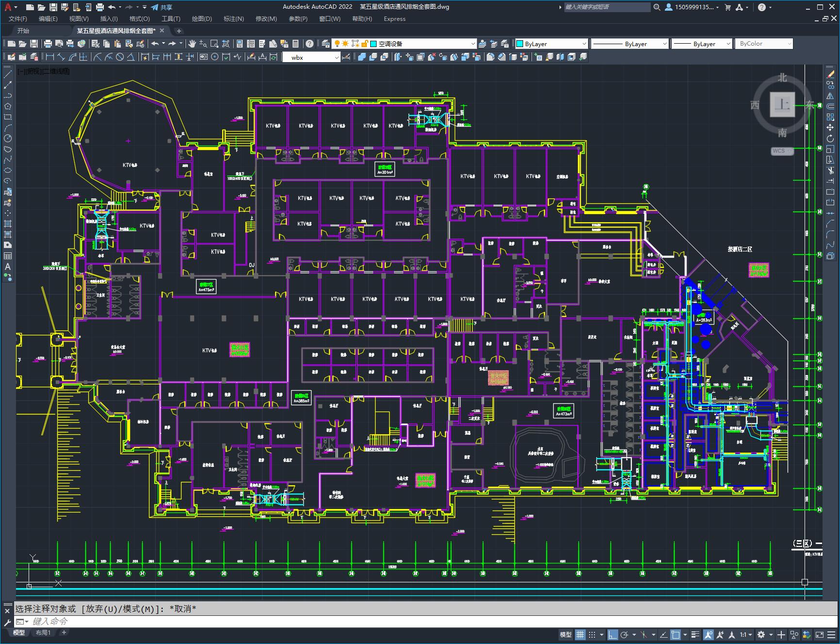Click the keyword search box in title bar

click(607, 7)
